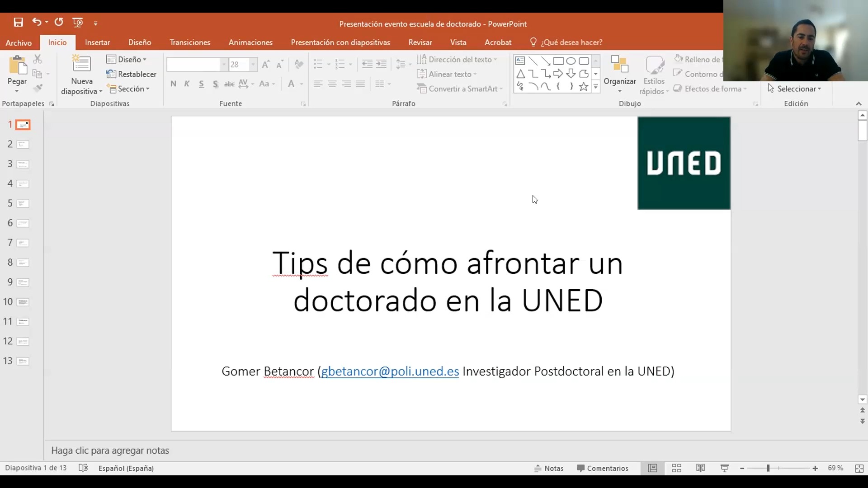This screenshot has height=488, width=868.
Task: Fit slide to current window icon
Action: [859, 469]
